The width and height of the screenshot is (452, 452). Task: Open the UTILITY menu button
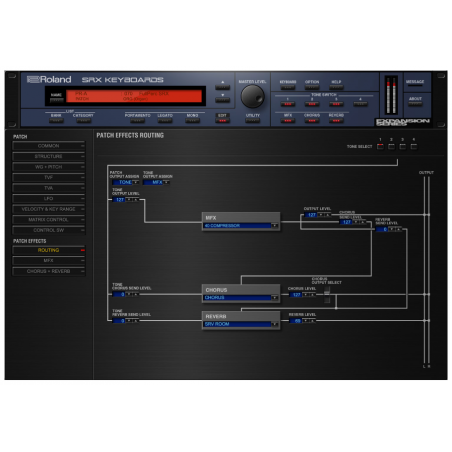click(x=252, y=121)
